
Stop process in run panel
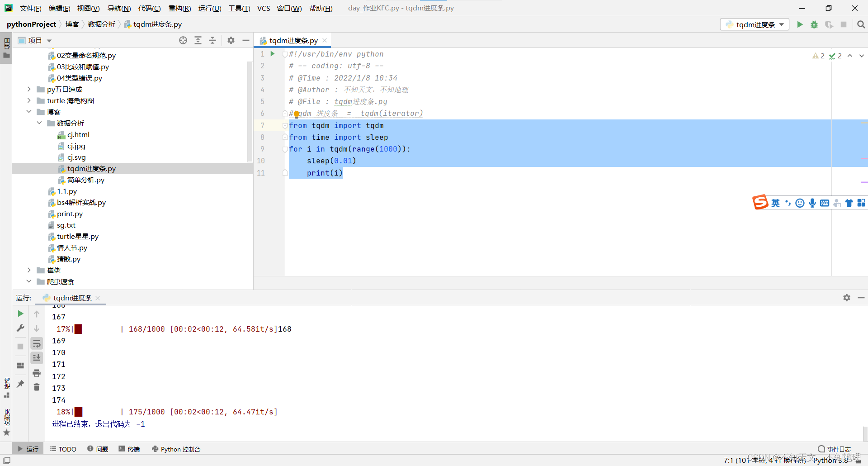tap(20, 347)
